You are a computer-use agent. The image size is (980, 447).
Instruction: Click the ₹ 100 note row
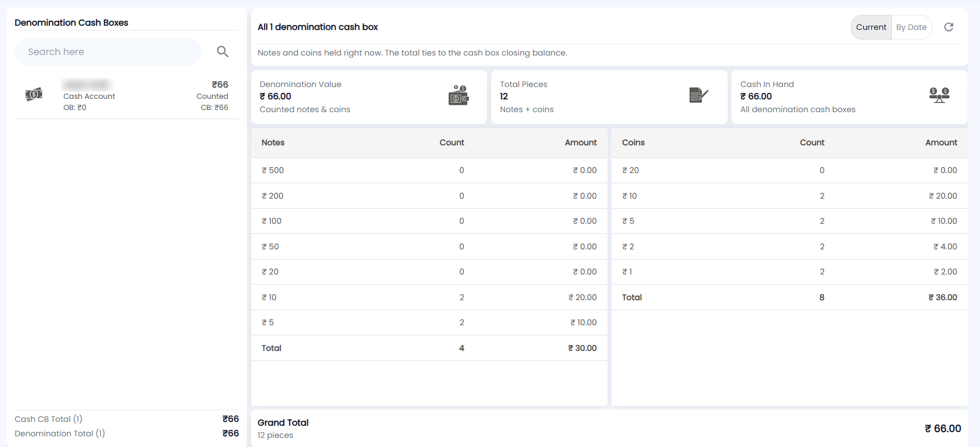[x=429, y=221]
